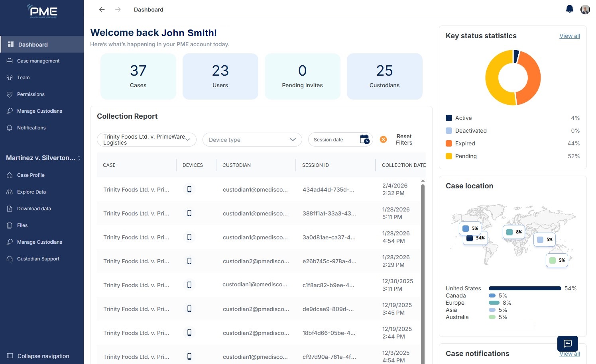Click the PME logo
596x364 pixels.
pos(42,12)
